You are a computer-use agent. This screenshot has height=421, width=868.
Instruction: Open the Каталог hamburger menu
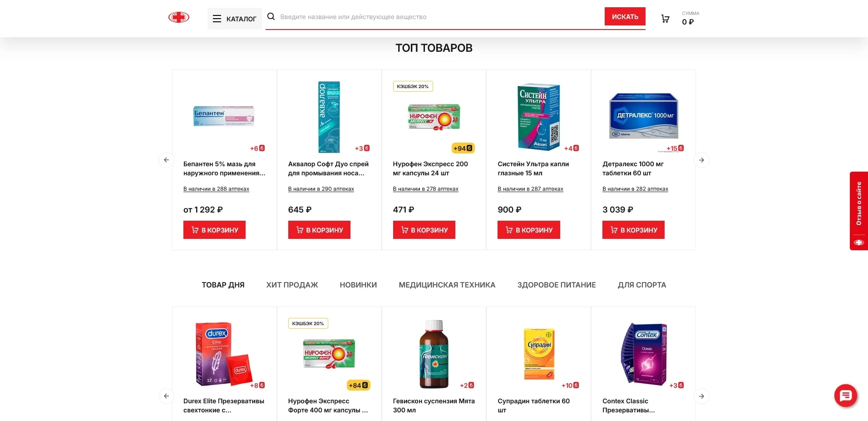click(x=235, y=19)
